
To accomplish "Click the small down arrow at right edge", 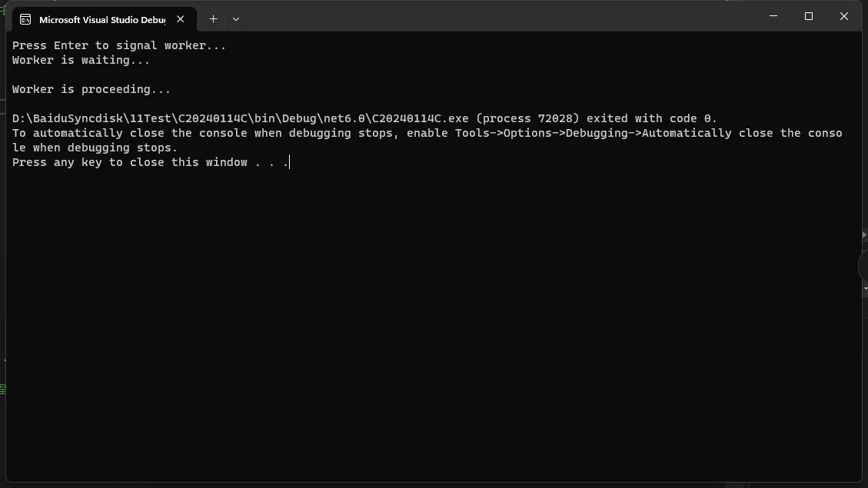I will pos(865,289).
